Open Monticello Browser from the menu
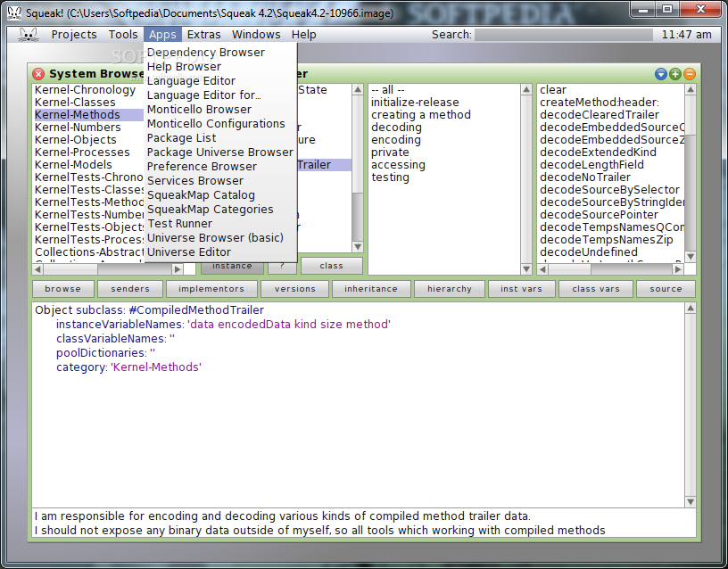The image size is (728, 569). coord(220,110)
